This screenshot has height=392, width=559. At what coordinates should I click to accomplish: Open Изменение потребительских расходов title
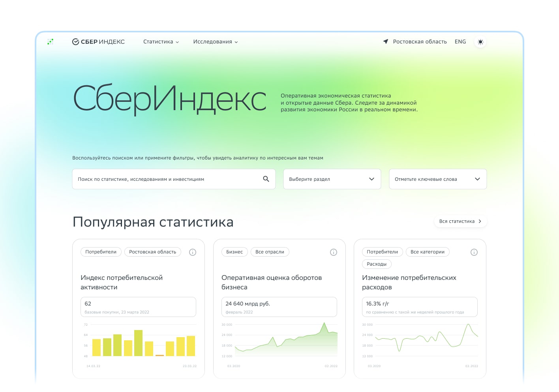(x=409, y=282)
